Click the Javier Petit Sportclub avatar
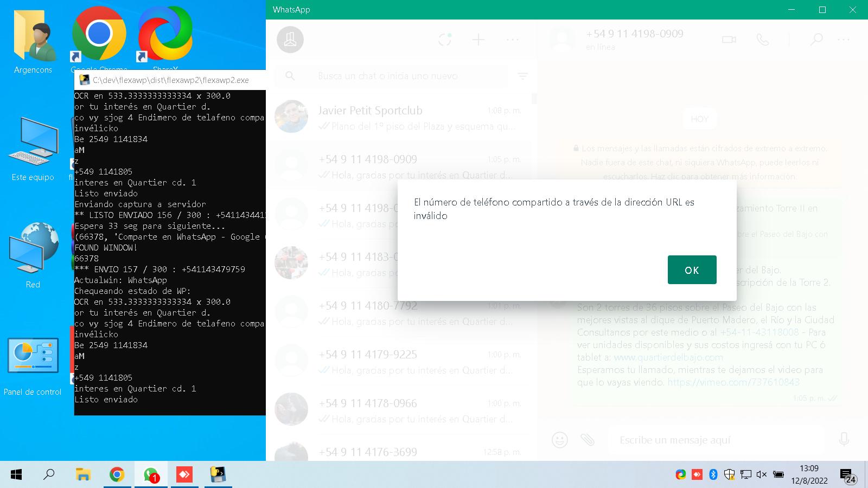Screen dimensions: 868x488 (291, 116)
